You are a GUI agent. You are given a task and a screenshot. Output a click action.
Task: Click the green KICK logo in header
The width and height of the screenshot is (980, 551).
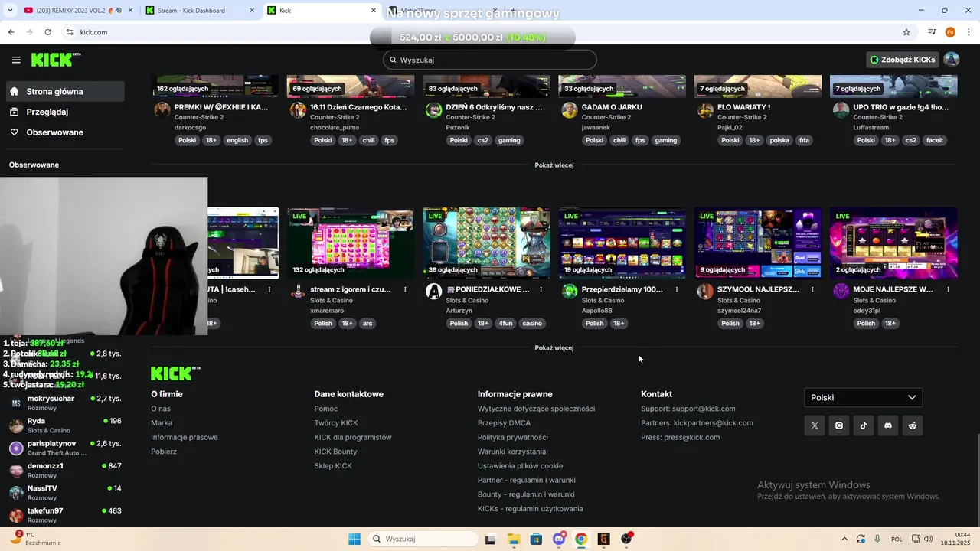(x=56, y=60)
